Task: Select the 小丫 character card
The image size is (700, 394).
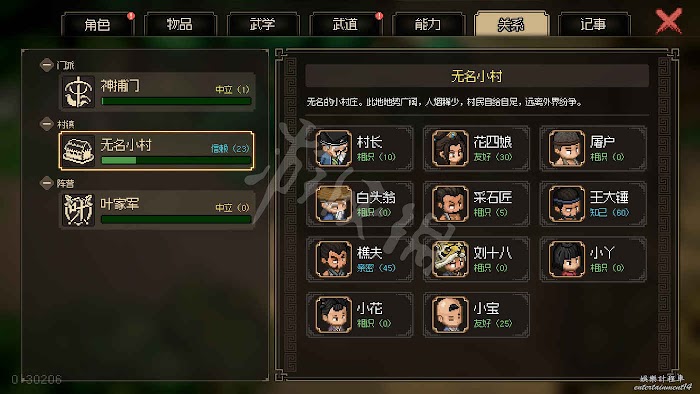Action: tap(593, 259)
